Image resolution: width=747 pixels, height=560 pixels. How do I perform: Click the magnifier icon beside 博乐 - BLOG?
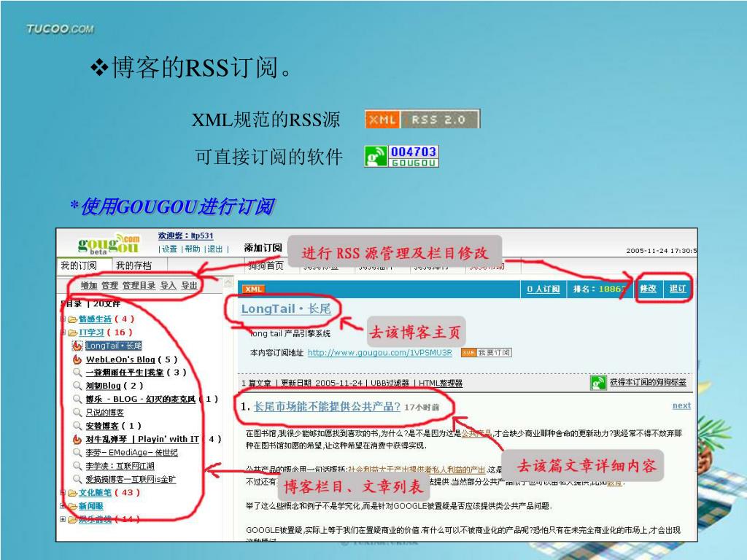point(77,399)
